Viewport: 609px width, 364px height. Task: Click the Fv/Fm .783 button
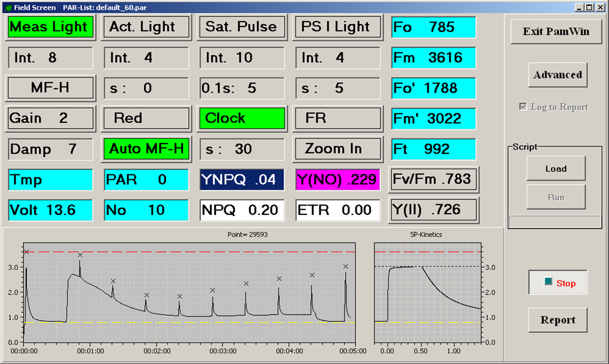pyautogui.click(x=434, y=179)
